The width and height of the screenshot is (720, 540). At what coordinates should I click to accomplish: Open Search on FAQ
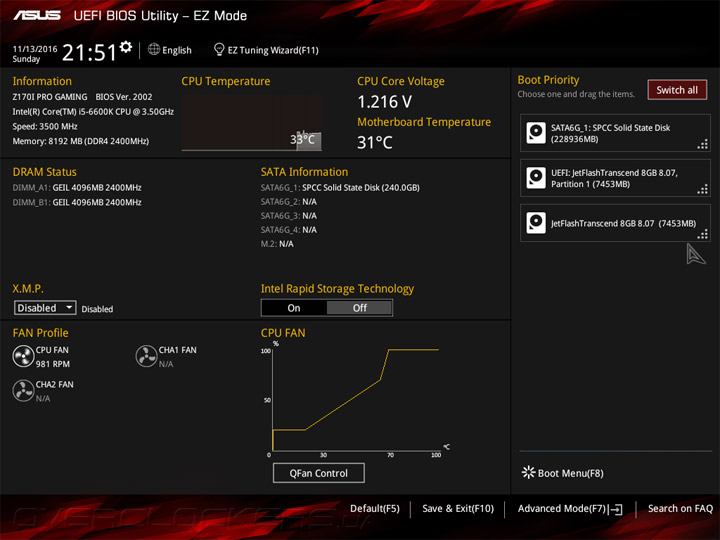[680, 509]
